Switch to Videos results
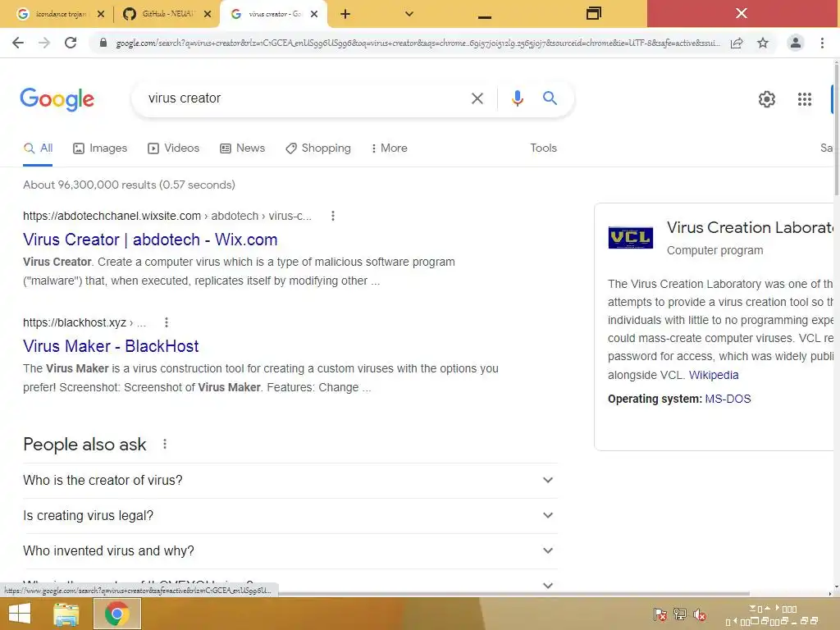The height and width of the screenshot is (630, 840). [x=174, y=148]
